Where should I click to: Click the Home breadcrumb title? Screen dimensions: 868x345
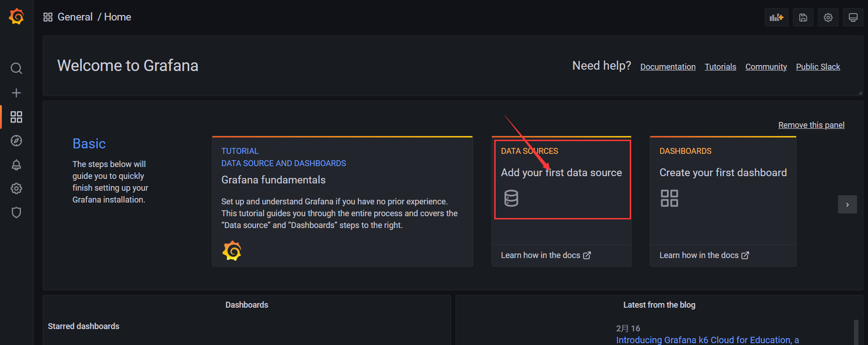[118, 17]
